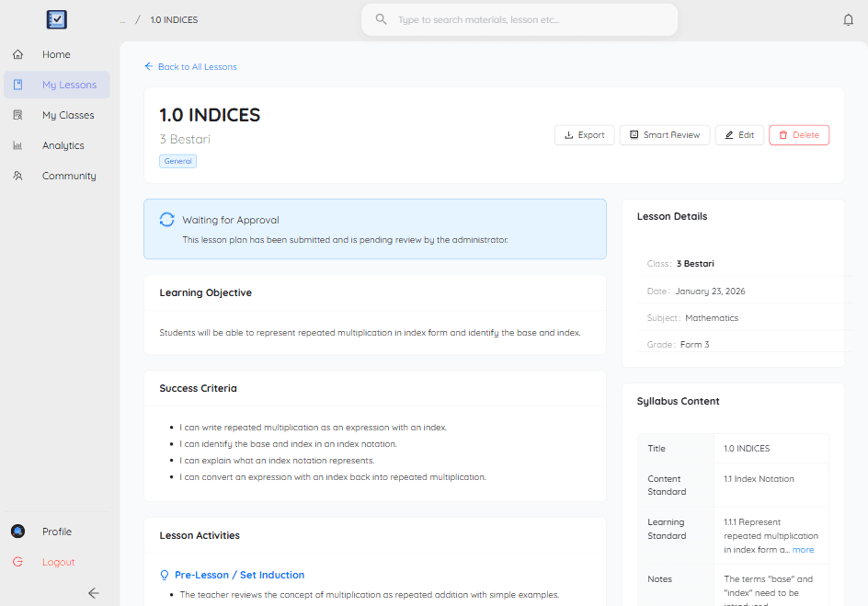Click the Profile avatar icon
This screenshot has height=606, width=868.
click(x=17, y=531)
